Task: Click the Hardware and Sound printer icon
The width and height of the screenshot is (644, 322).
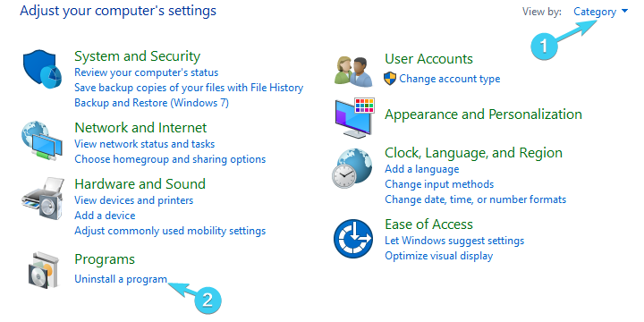Action: (x=43, y=199)
